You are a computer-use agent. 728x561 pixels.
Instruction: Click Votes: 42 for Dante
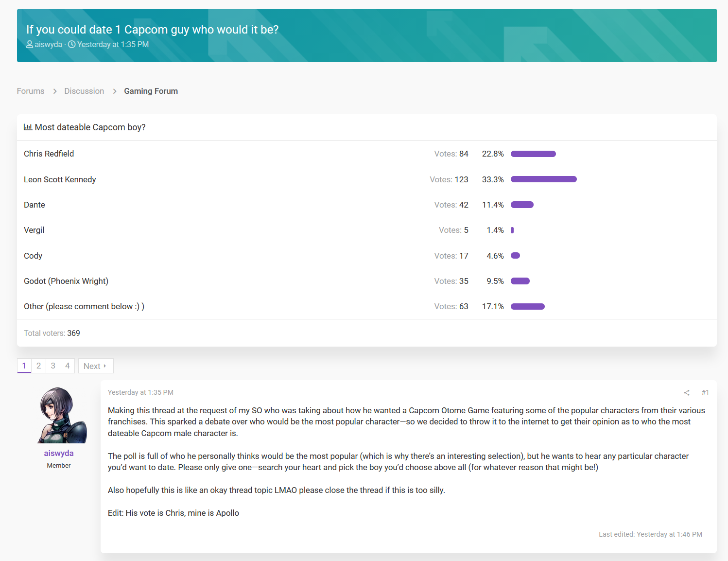pos(451,205)
